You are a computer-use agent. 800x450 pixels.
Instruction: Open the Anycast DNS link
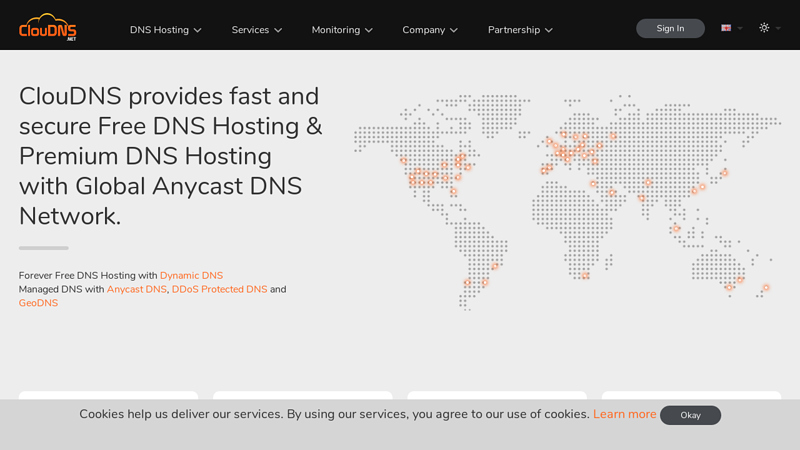(x=137, y=289)
